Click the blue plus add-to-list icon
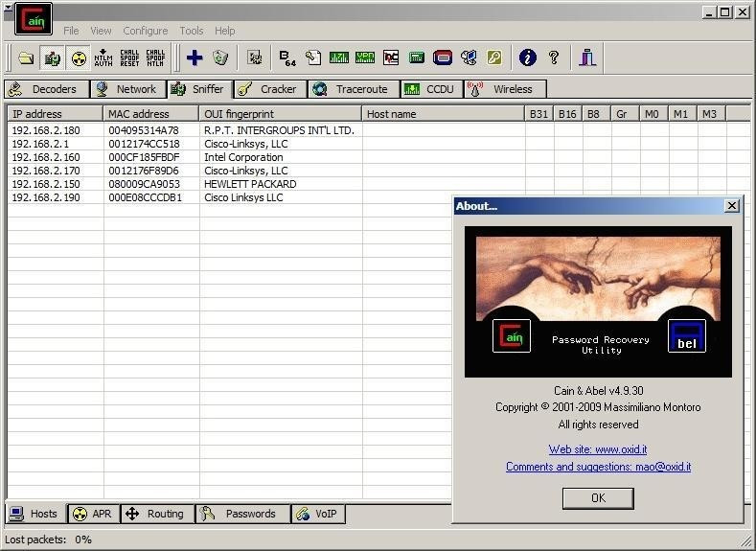The height and width of the screenshot is (551, 756). [195, 58]
